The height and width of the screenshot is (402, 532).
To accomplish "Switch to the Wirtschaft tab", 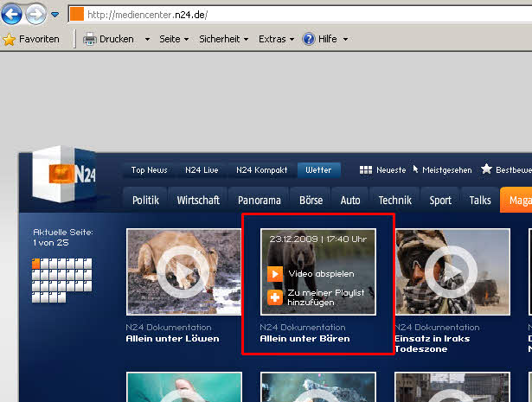I will pos(198,201).
